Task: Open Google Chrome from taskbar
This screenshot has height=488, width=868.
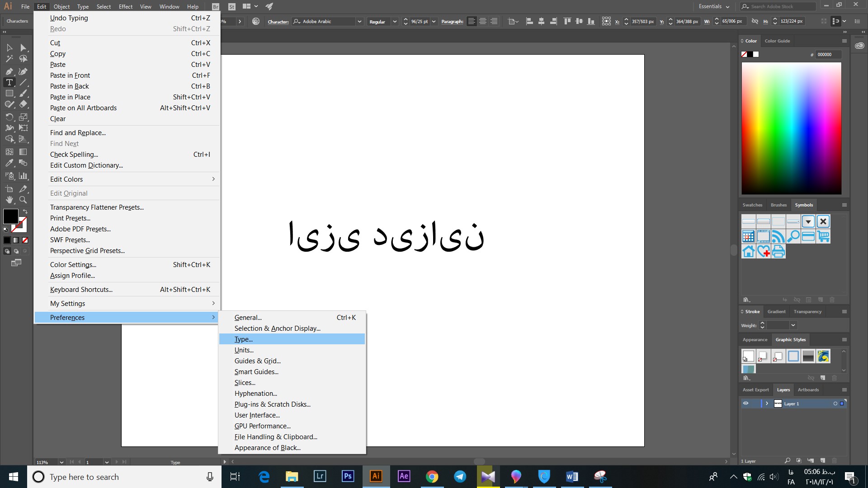Action: (432, 476)
